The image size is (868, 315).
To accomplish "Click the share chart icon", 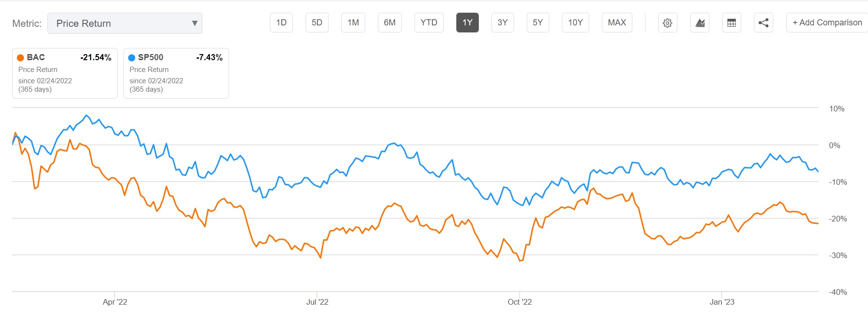I will [763, 23].
